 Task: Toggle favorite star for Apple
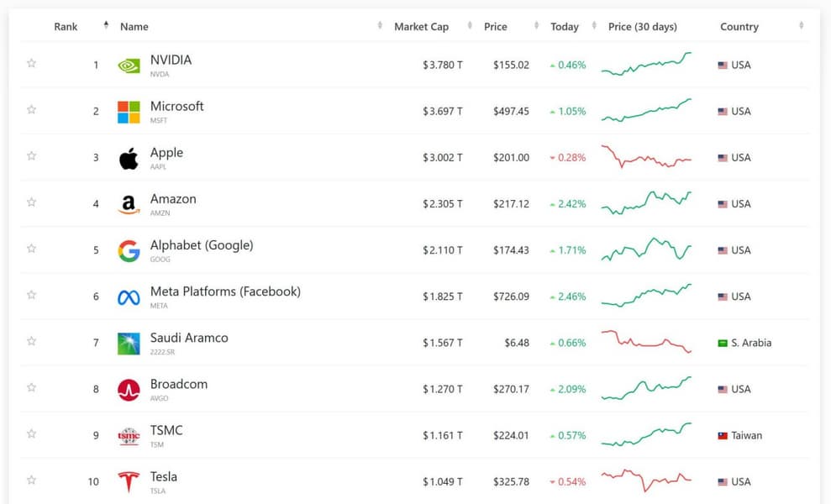pyautogui.click(x=31, y=155)
